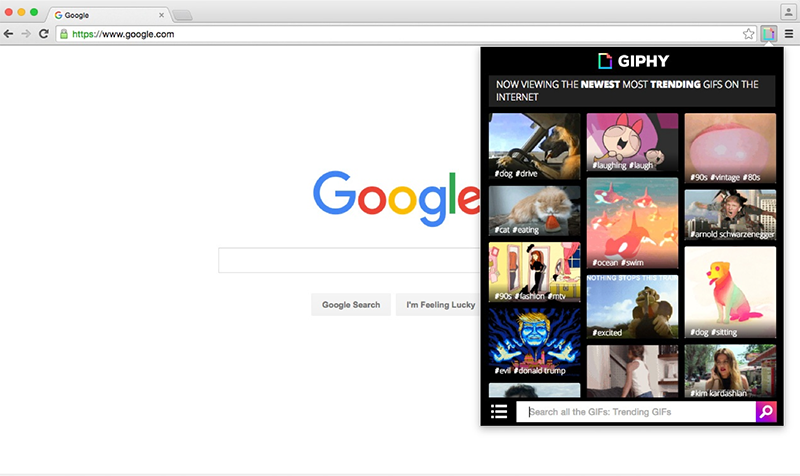Click the I'm Feeling Lucky button
This screenshot has width=800, height=476.
pos(440,305)
